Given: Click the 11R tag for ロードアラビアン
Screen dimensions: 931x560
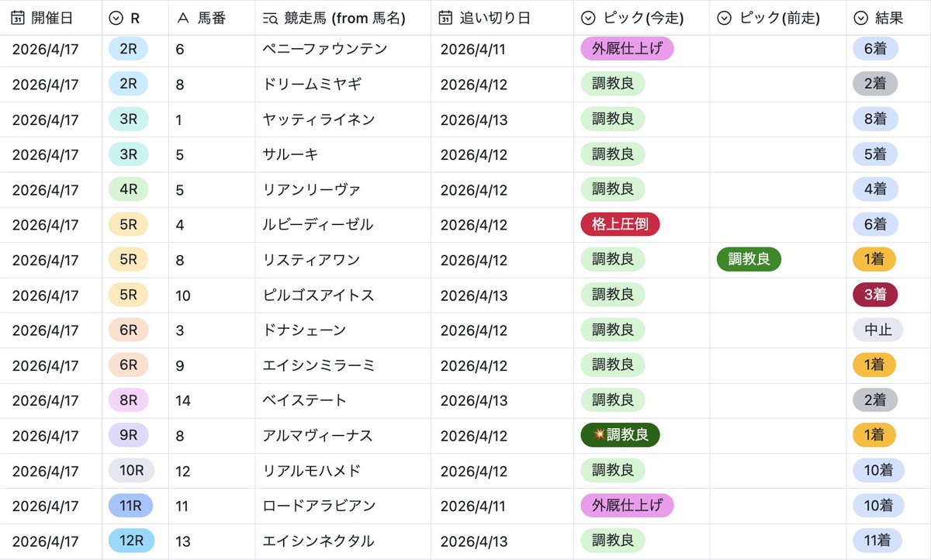Looking at the screenshot, I should pyautogui.click(x=131, y=506).
